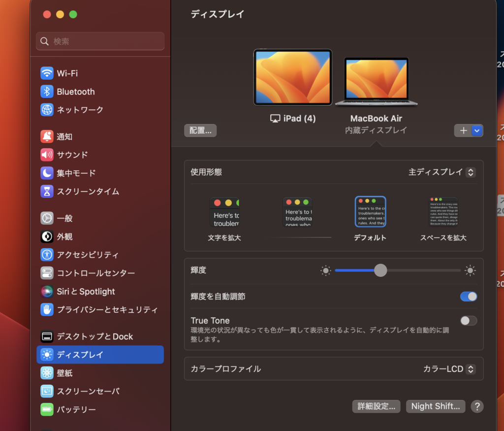
Task: Enable the True Tone switch
Action: pos(469,321)
